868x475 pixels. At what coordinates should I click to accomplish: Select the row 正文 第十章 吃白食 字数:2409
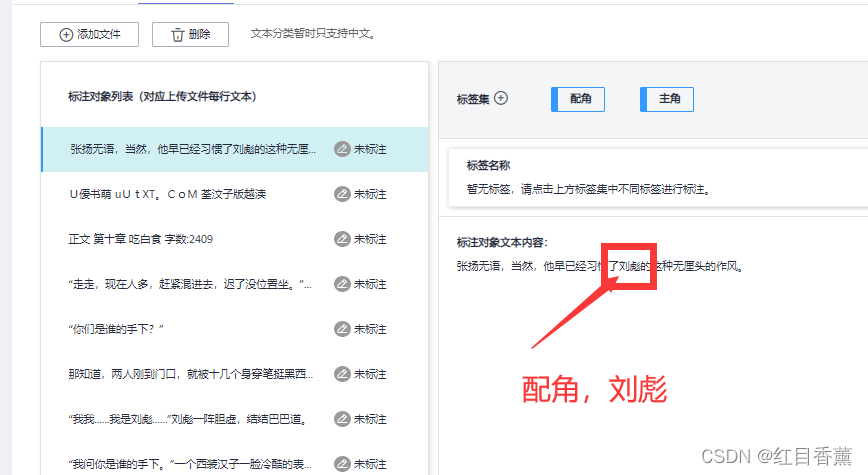point(235,239)
